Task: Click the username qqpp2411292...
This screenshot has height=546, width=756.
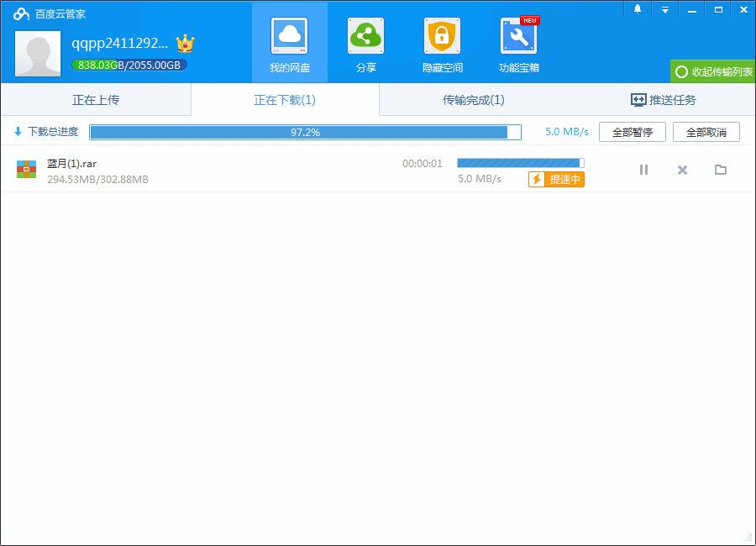Action: (119, 44)
